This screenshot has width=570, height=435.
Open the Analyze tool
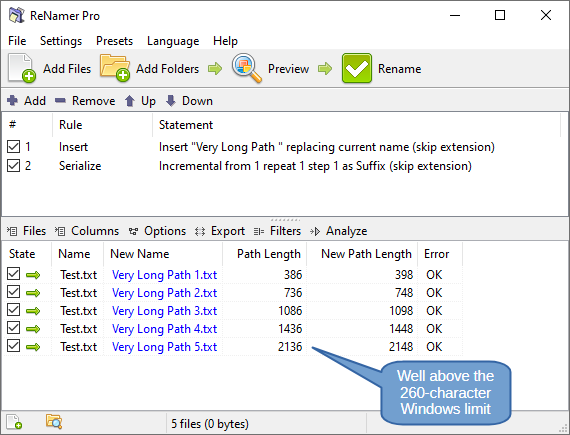(338, 231)
